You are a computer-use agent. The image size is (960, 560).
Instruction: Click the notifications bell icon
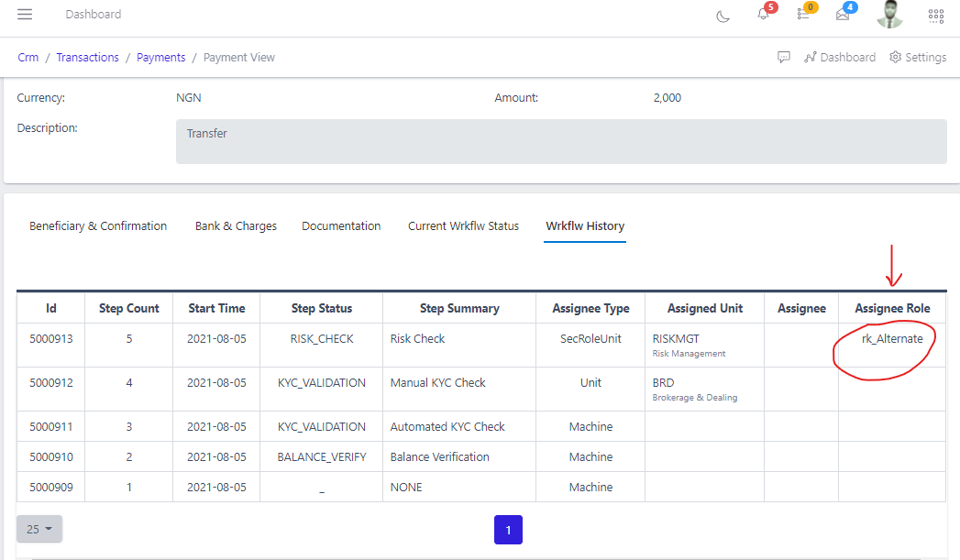(763, 16)
